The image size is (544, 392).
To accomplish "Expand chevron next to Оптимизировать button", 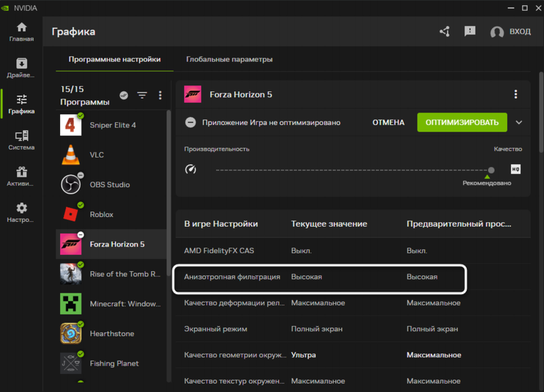I will coord(519,122).
